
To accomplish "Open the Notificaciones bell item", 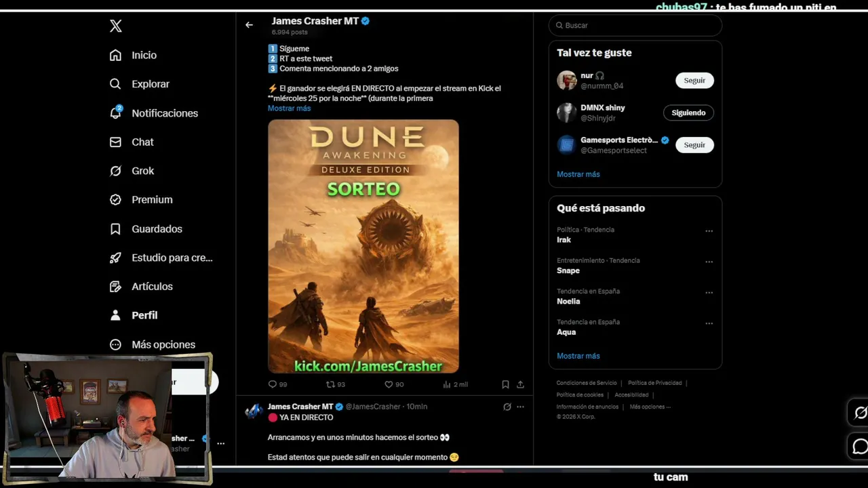I will (154, 113).
